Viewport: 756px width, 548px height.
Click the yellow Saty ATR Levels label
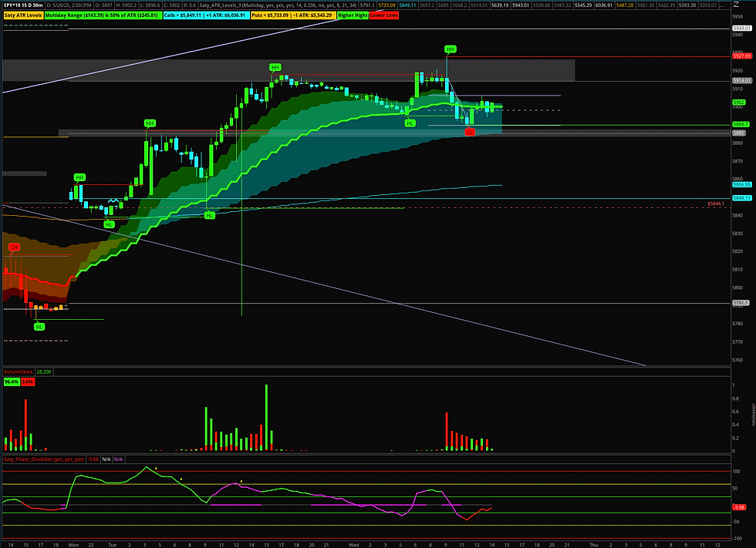tap(23, 15)
